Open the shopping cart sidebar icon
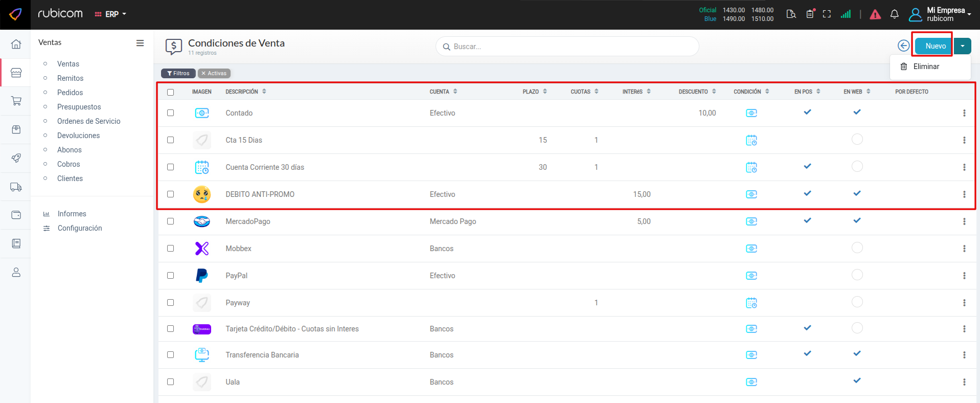 tap(16, 101)
